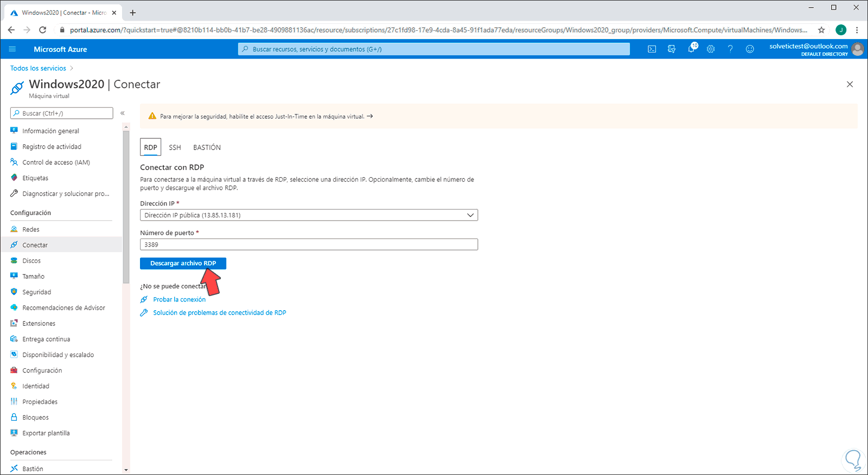Open the Chrome three-dot menu

[x=857, y=30]
